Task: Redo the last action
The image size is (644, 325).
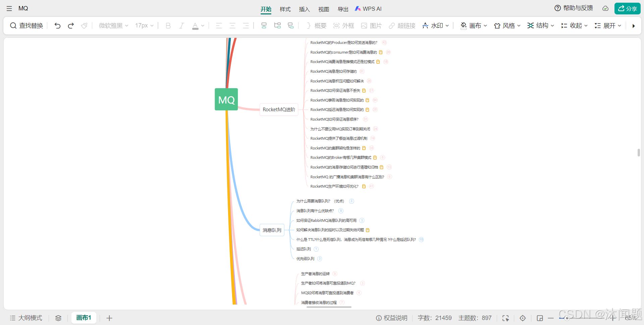Action: [71, 26]
